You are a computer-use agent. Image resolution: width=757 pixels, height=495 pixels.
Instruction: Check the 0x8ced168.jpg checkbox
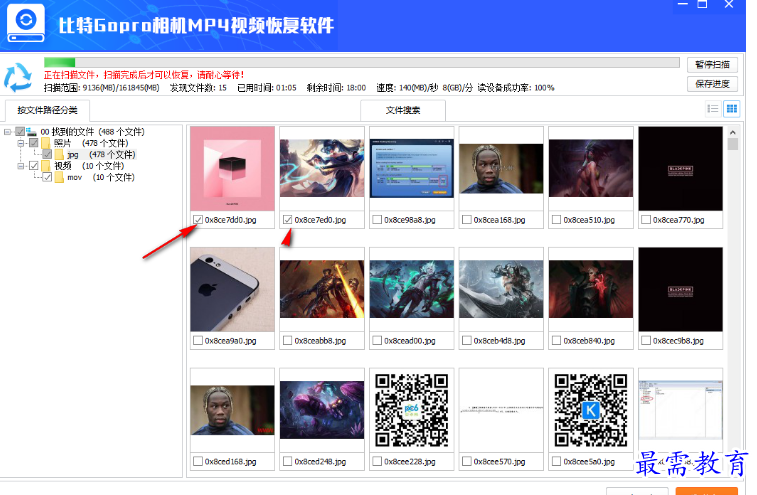click(x=197, y=461)
